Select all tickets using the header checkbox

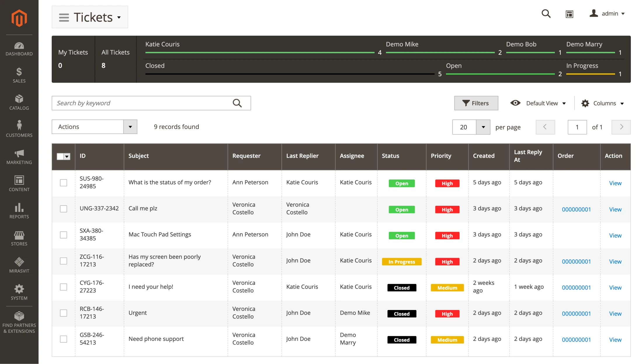60,156
